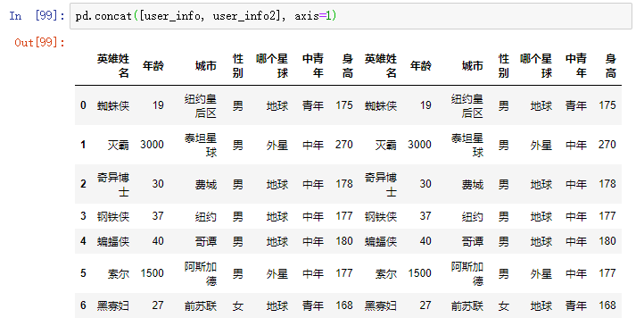Click the right 灭霸 name cell
This screenshot has height=326, width=644.
385,145
